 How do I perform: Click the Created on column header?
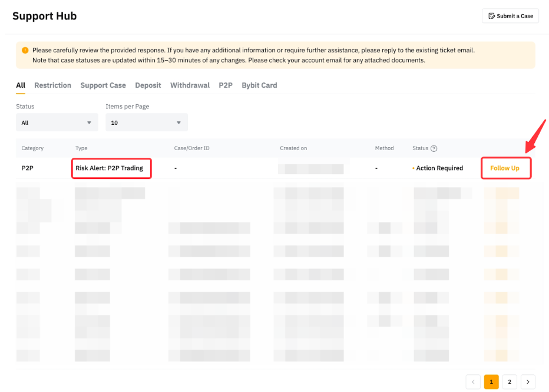pos(293,148)
